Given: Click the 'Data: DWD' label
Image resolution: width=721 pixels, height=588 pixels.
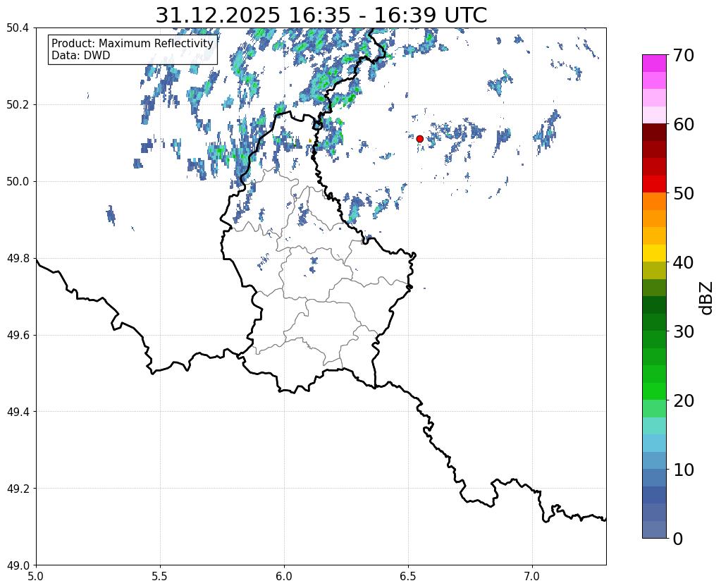Looking at the screenshot, I should pos(81,55).
